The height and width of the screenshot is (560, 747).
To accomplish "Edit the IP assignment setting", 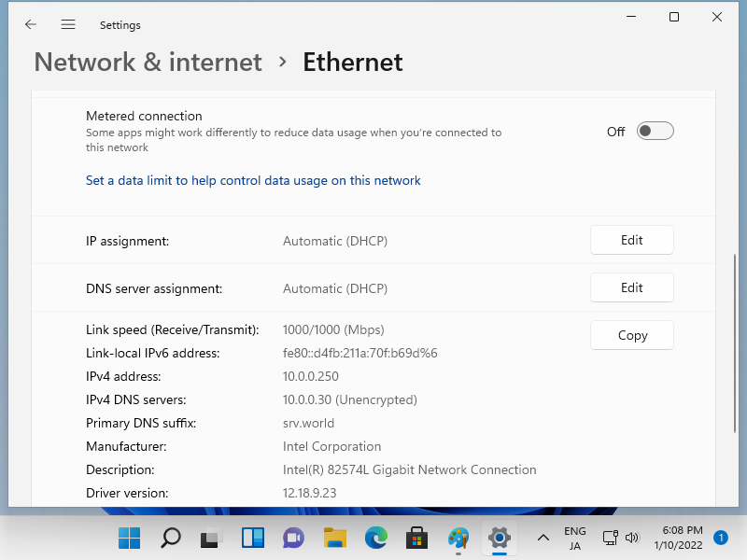I will pyautogui.click(x=631, y=240).
